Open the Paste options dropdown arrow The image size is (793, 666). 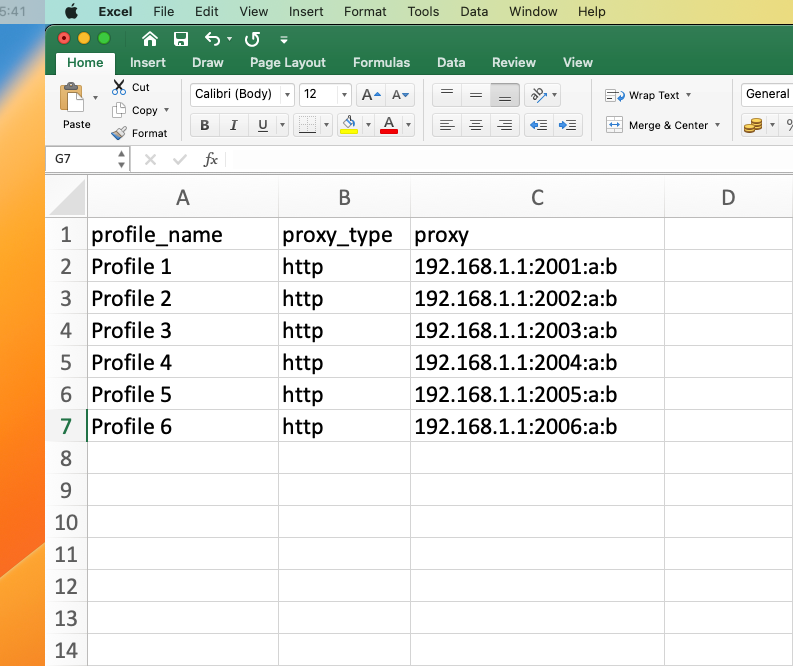pyautogui.click(x=95, y=98)
